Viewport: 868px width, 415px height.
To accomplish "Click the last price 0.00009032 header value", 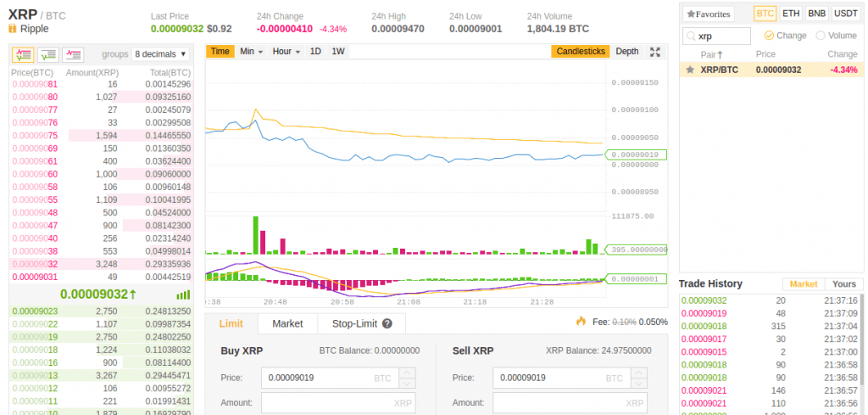I will (x=177, y=28).
